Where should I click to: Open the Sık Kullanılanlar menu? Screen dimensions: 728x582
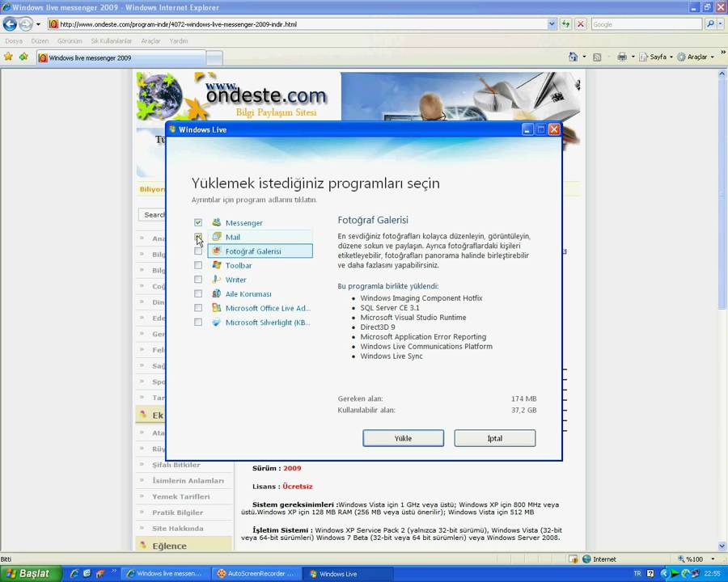click(x=112, y=41)
